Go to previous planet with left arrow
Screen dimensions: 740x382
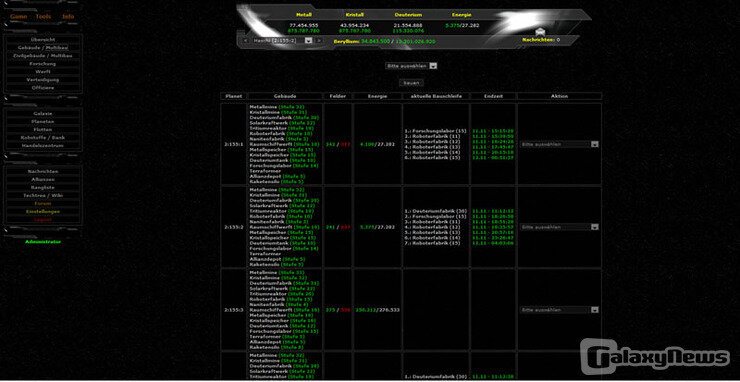click(246, 41)
